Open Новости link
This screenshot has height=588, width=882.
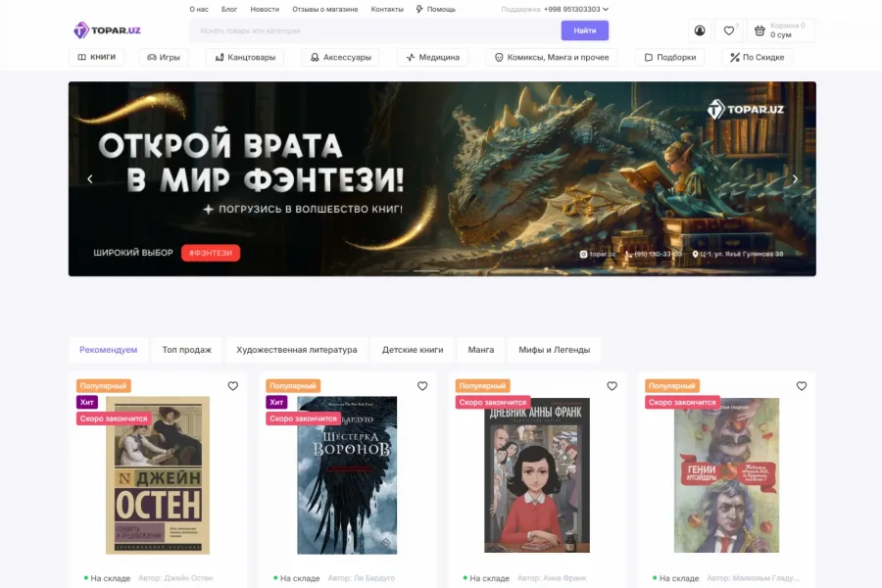[x=265, y=9]
